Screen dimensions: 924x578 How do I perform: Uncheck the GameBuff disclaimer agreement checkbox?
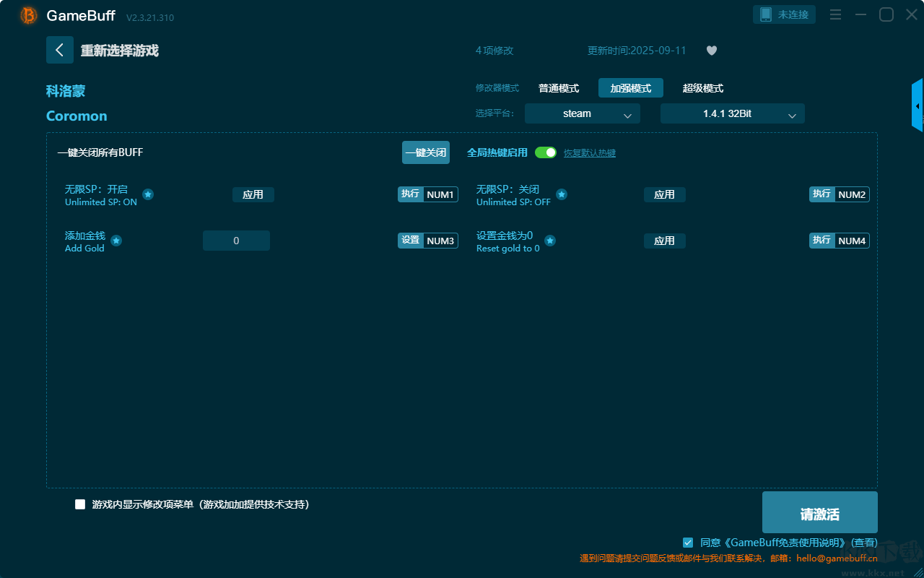point(688,542)
